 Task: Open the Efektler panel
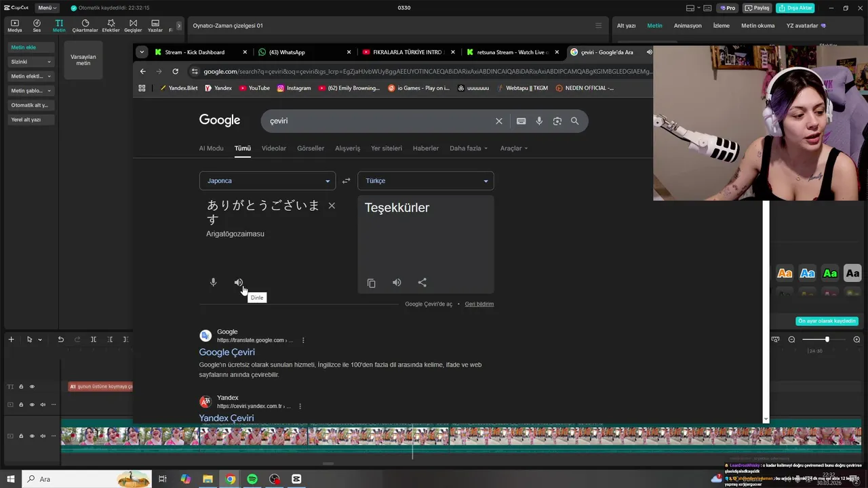pyautogui.click(x=111, y=26)
